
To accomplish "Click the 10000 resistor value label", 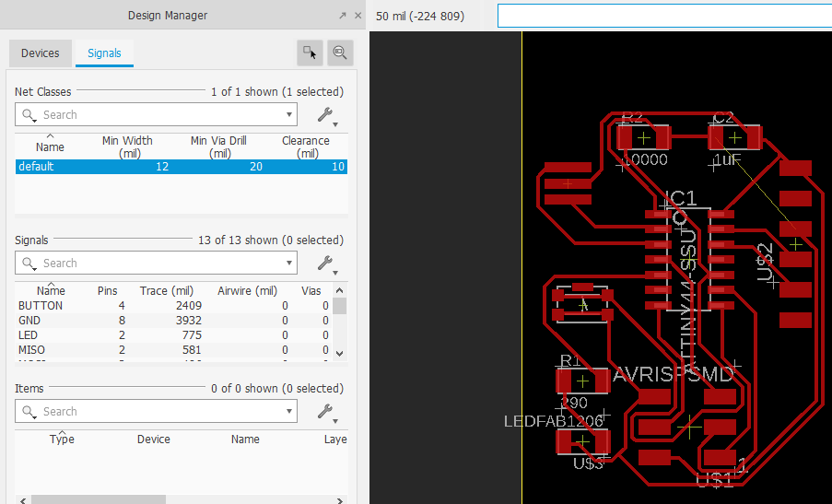I will (645, 159).
